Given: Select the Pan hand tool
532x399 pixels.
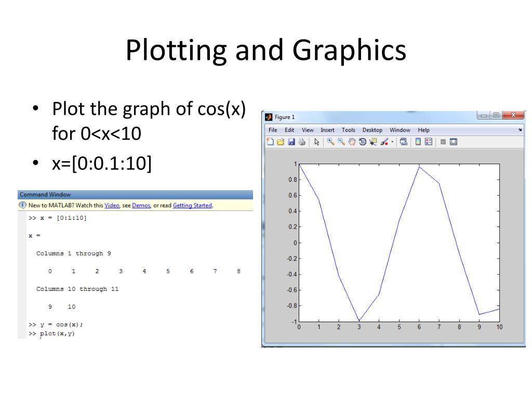Looking at the screenshot, I should point(352,142).
